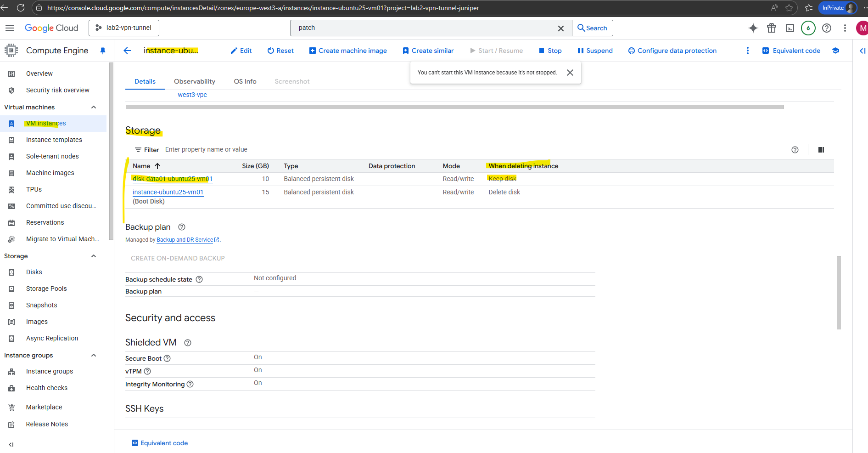Dismiss the can't start VM notification

tap(570, 73)
